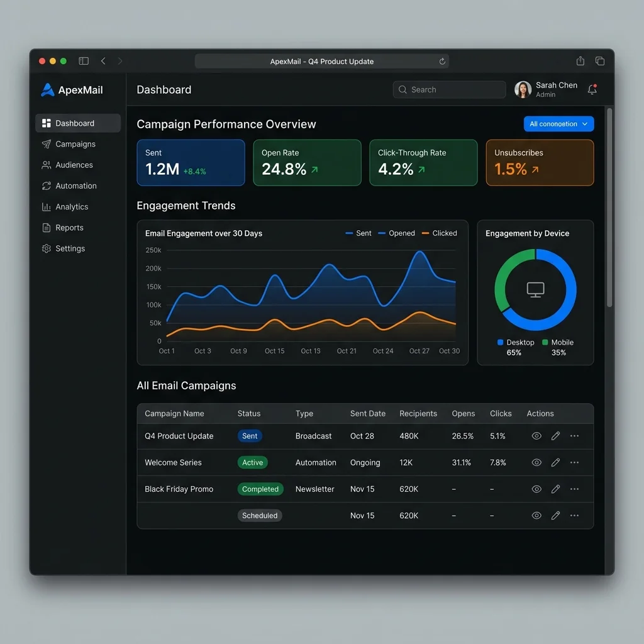Open more actions for Welcome Series
644x644 pixels.
tap(574, 462)
